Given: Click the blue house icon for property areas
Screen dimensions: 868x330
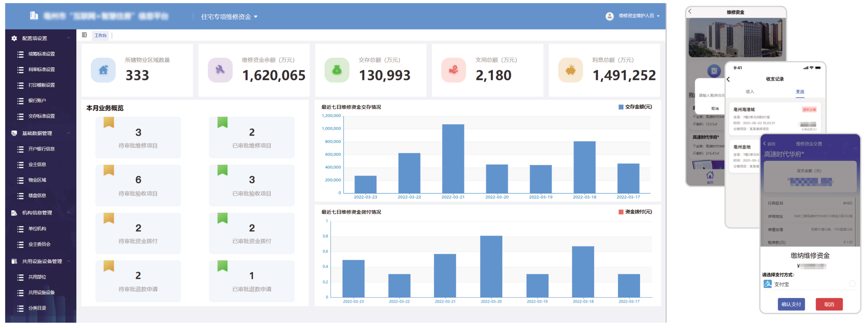Looking at the screenshot, I should pos(103,70).
